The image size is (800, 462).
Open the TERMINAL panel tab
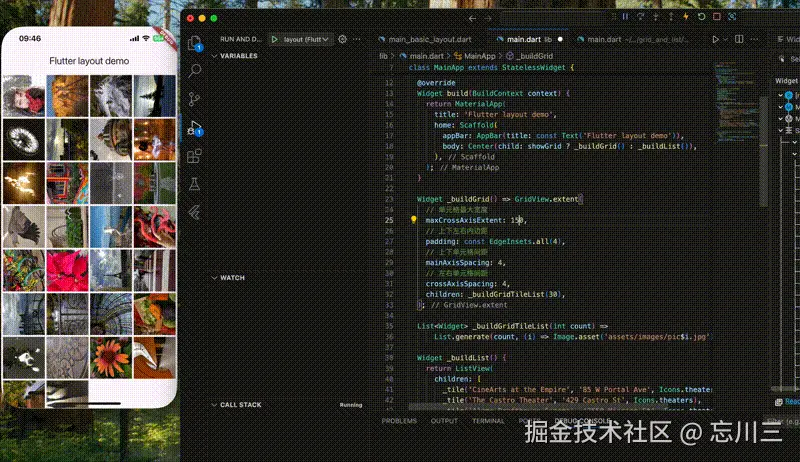[x=488, y=421]
